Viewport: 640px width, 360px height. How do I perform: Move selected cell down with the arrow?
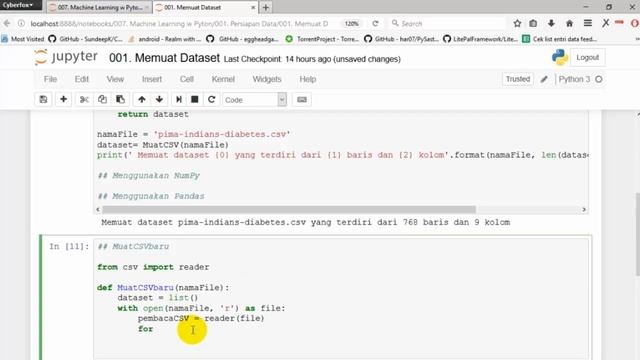pos(159,100)
